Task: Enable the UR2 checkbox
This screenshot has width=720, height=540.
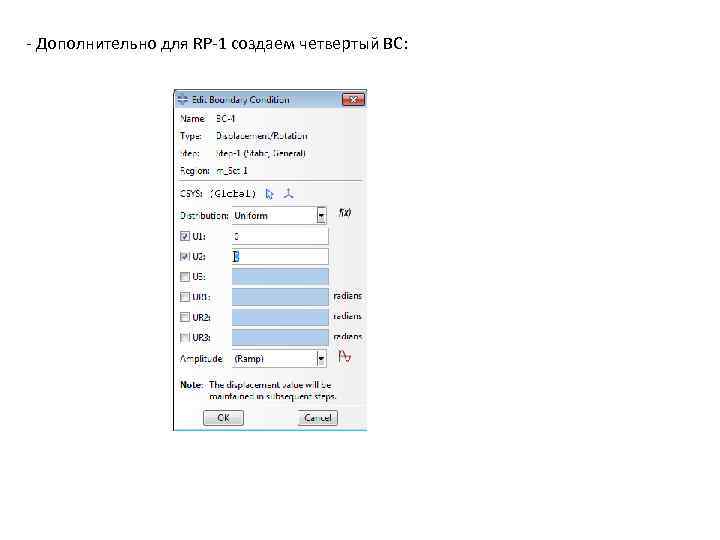Action: [185, 317]
